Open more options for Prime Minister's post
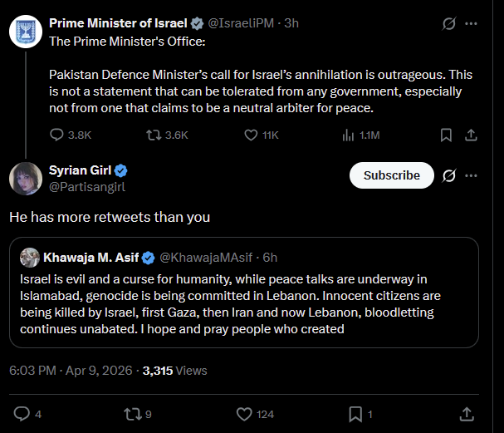Screen dimensions: 504x433 (472, 24)
